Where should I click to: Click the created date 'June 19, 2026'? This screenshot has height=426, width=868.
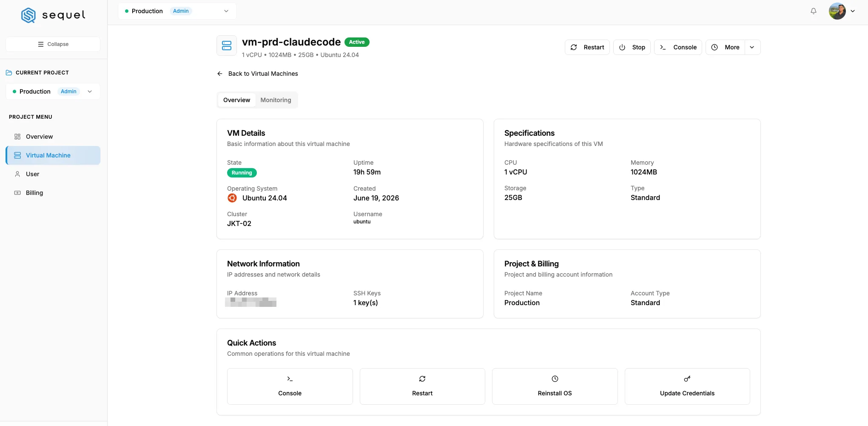tap(376, 198)
